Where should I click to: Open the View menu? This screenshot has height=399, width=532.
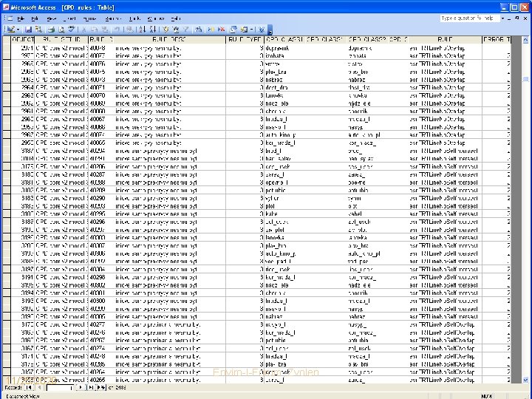pos(52,18)
